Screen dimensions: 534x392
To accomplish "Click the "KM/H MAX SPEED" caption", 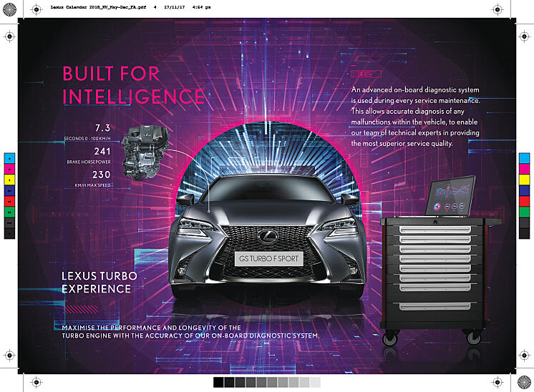I will tap(92, 185).
